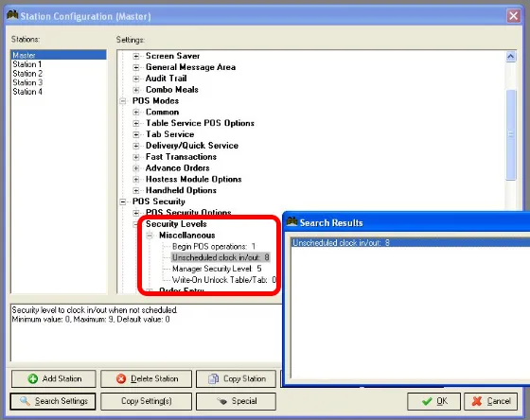The height and width of the screenshot is (420, 530).
Task: Expand the Combo Meals node
Action: coord(136,90)
